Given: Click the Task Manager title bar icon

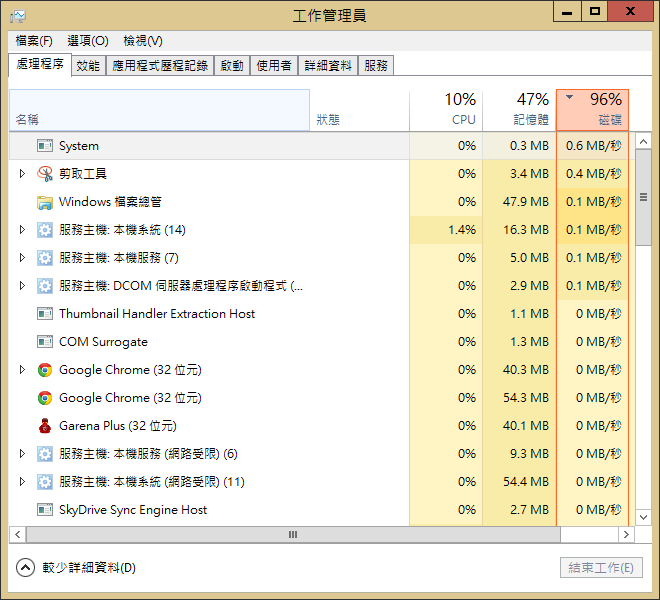Looking at the screenshot, I should [x=18, y=16].
